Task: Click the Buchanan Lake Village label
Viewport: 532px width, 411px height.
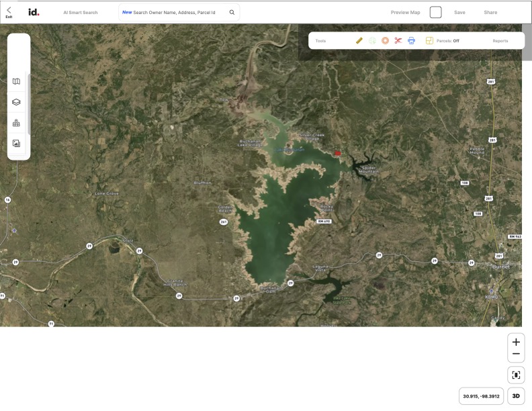Action: [250, 143]
